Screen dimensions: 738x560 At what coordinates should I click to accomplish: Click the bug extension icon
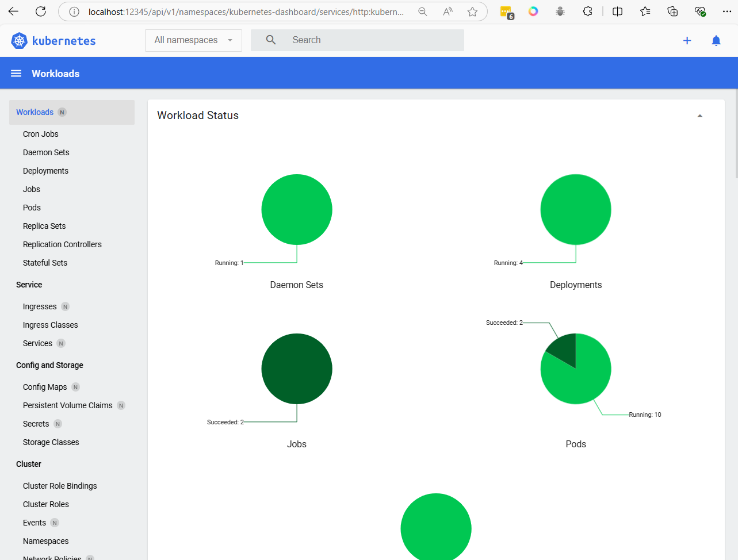point(560,11)
